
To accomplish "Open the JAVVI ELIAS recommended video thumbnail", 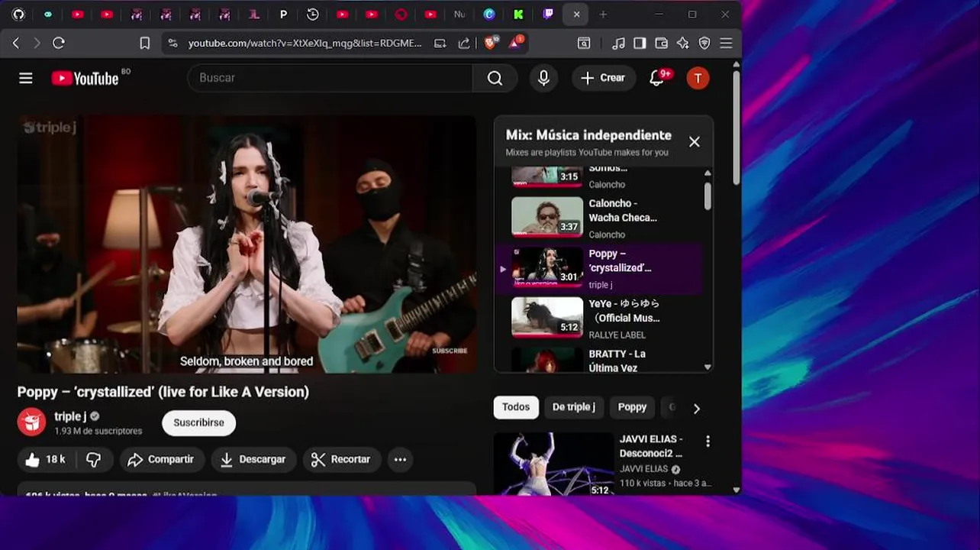I will tap(553, 464).
